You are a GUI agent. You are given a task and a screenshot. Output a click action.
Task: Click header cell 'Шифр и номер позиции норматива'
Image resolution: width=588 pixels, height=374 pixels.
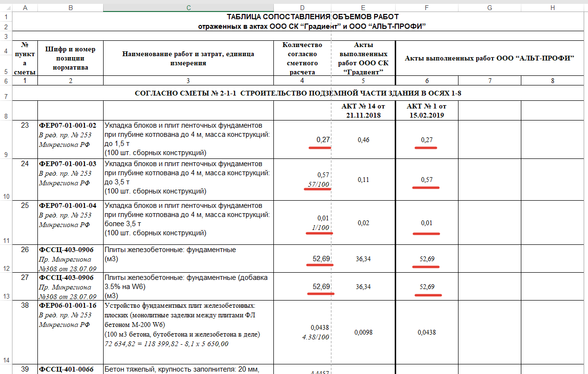point(71,58)
